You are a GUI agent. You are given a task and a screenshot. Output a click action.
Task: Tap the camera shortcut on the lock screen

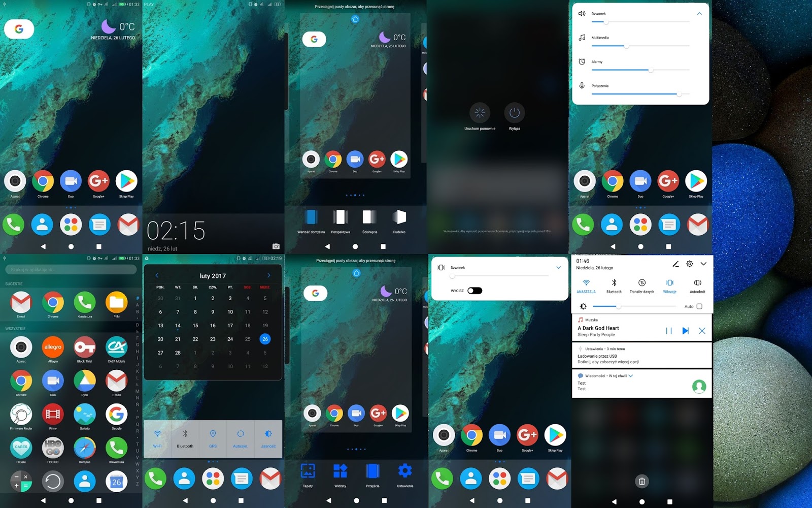coord(276,246)
